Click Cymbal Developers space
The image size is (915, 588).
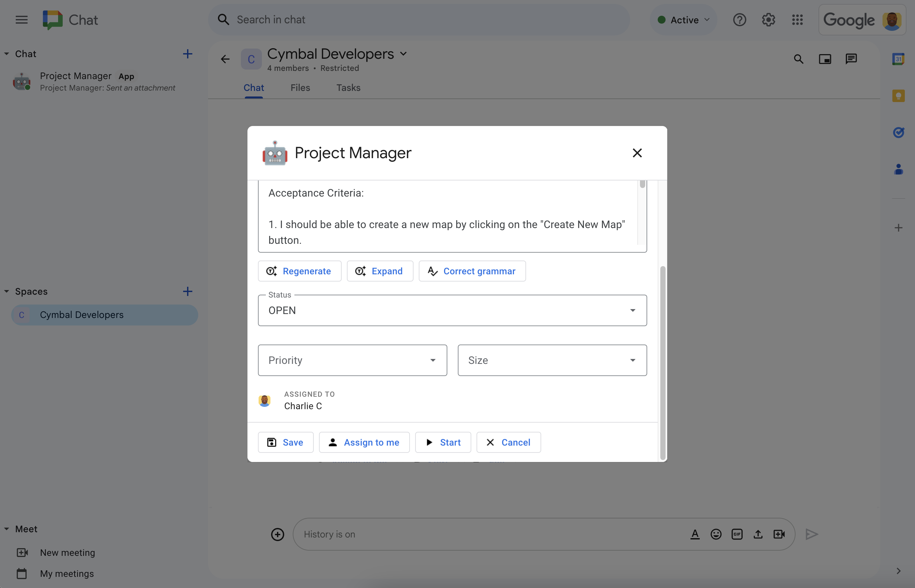[x=103, y=314]
